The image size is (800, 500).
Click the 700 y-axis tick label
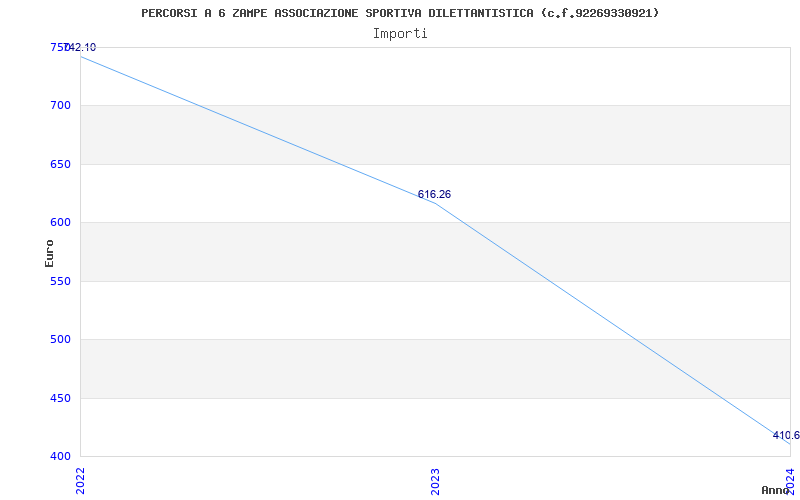[x=59, y=106]
